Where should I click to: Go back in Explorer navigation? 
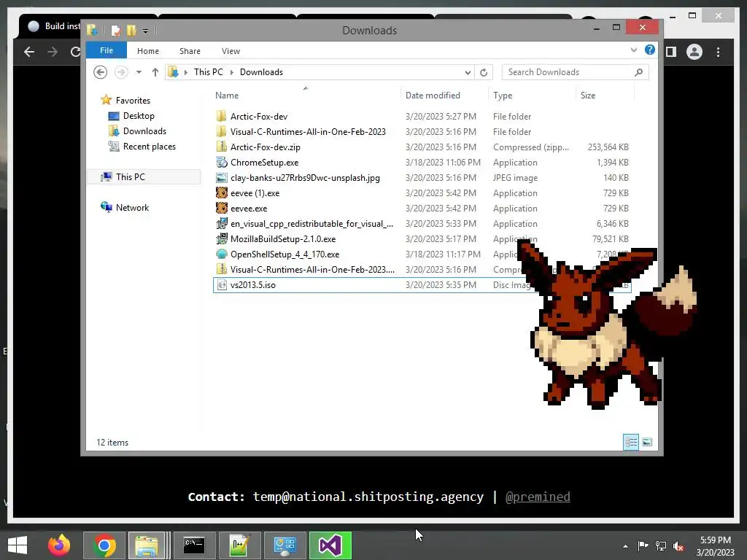[100, 72]
